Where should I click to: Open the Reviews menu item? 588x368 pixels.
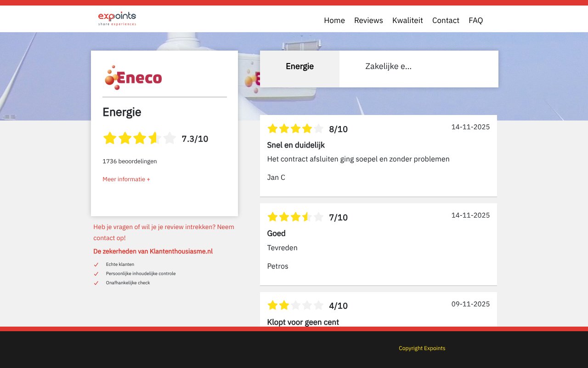pyautogui.click(x=368, y=20)
